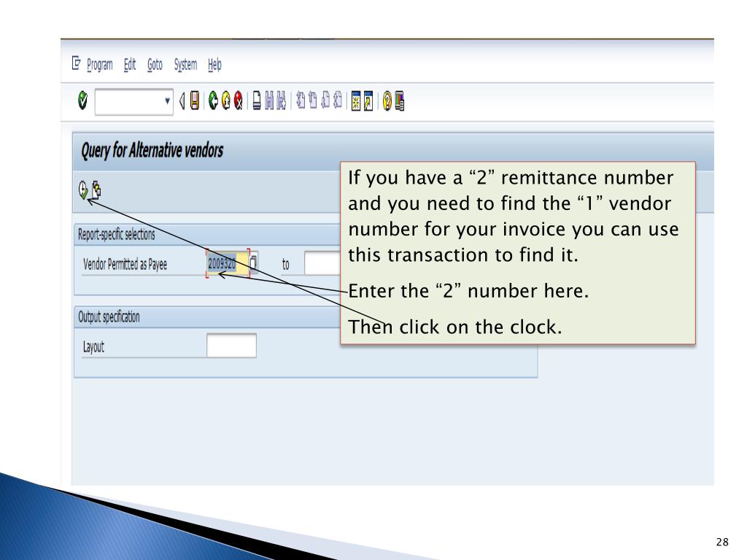Click the 'Output specification' heading

click(x=109, y=316)
